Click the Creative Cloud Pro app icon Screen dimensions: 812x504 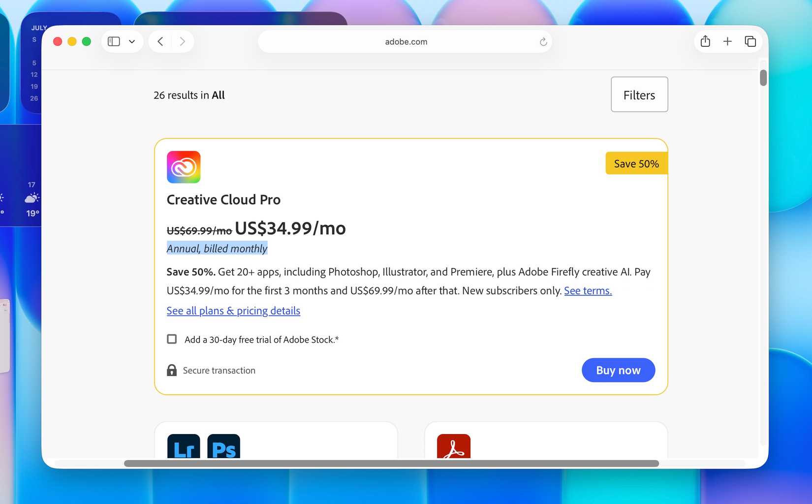click(184, 167)
